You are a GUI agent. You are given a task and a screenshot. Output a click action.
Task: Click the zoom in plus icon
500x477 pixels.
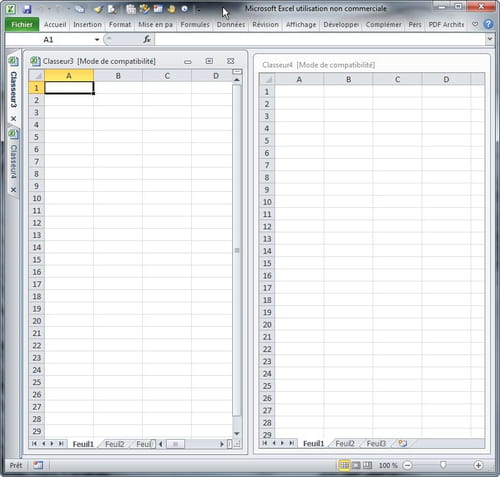click(478, 465)
